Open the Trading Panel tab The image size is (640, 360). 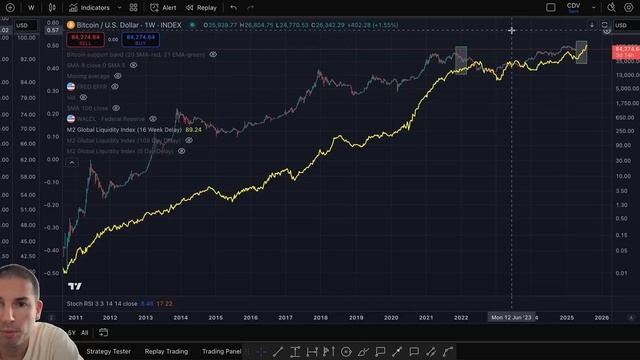(x=222, y=351)
